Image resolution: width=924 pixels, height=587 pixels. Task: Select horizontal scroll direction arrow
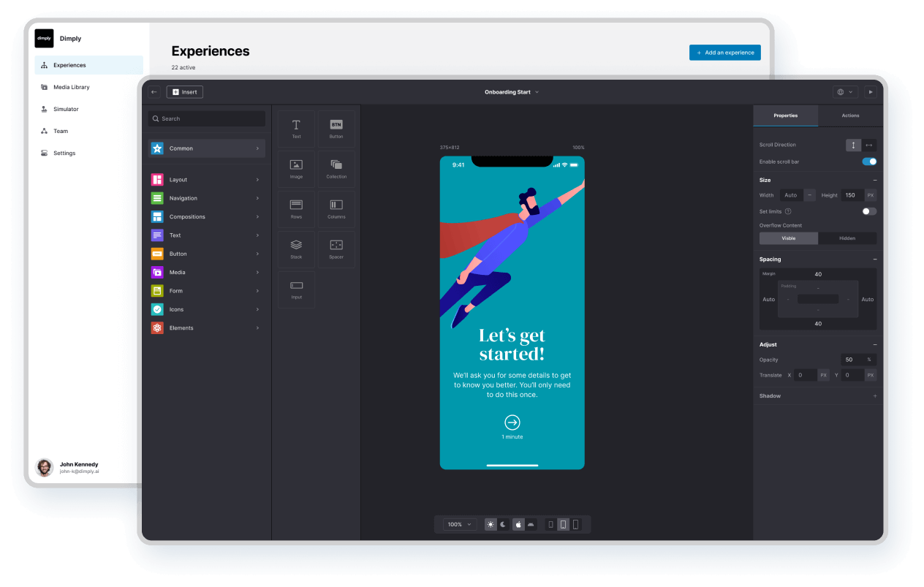click(869, 145)
